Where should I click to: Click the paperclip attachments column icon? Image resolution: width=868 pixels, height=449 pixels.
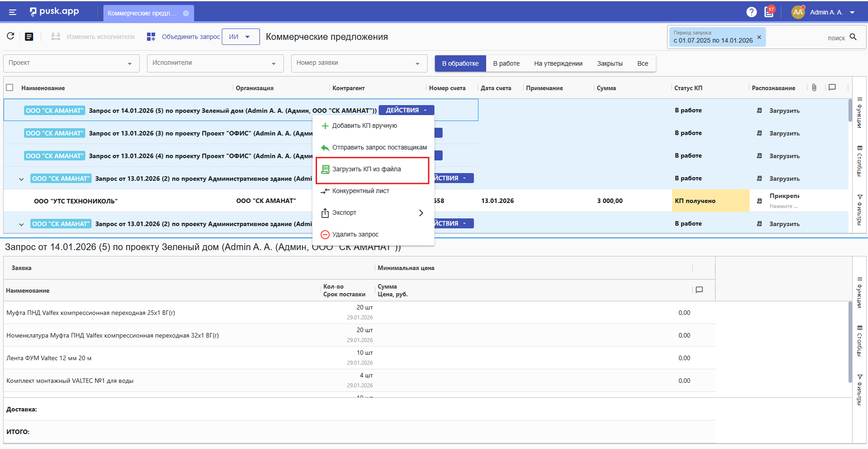[x=814, y=87]
